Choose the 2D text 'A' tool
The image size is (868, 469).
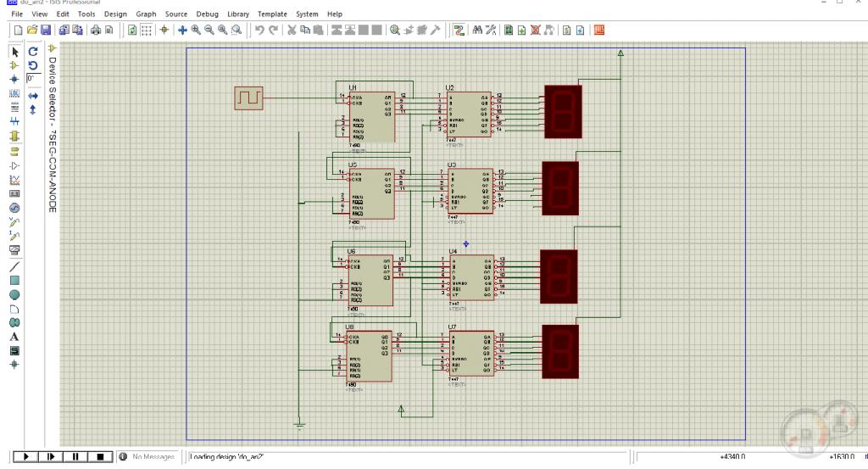[x=14, y=337]
